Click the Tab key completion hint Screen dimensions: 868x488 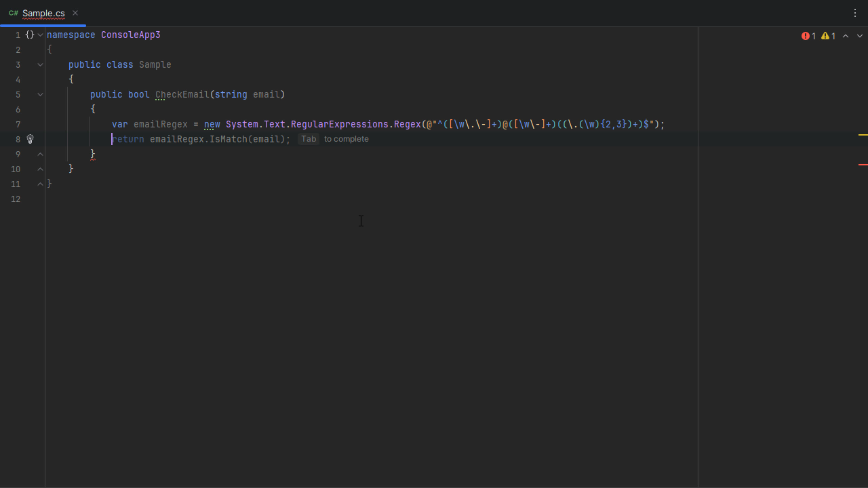(x=309, y=139)
